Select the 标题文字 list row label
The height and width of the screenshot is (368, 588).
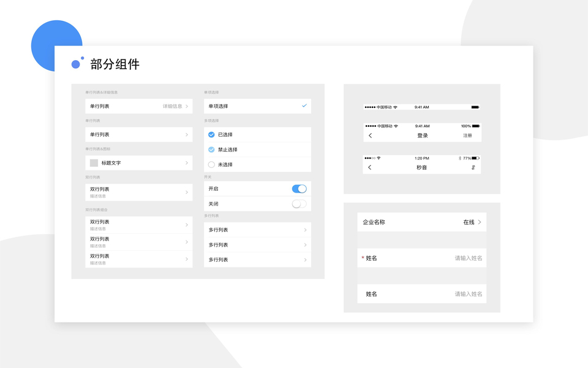[x=111, y=163]
